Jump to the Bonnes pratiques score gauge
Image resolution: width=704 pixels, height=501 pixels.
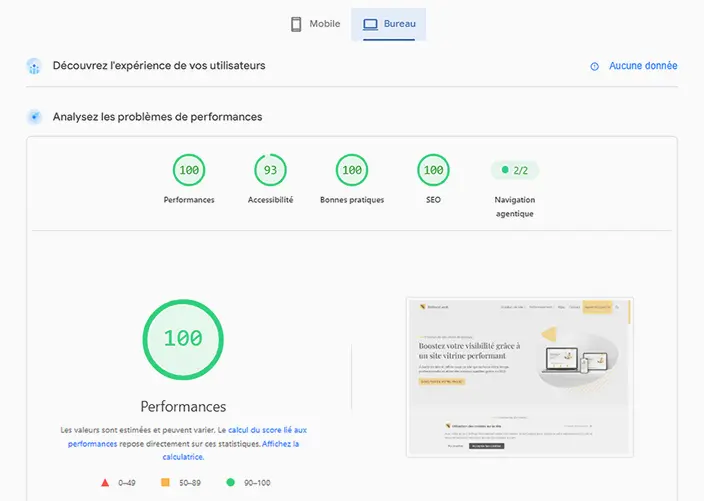click(352, 170)
